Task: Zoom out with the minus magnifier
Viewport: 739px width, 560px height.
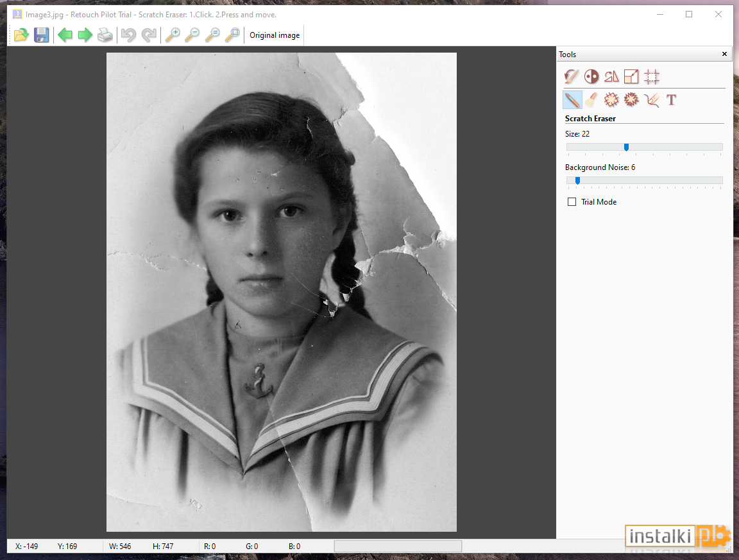Action: click(192, 35)
